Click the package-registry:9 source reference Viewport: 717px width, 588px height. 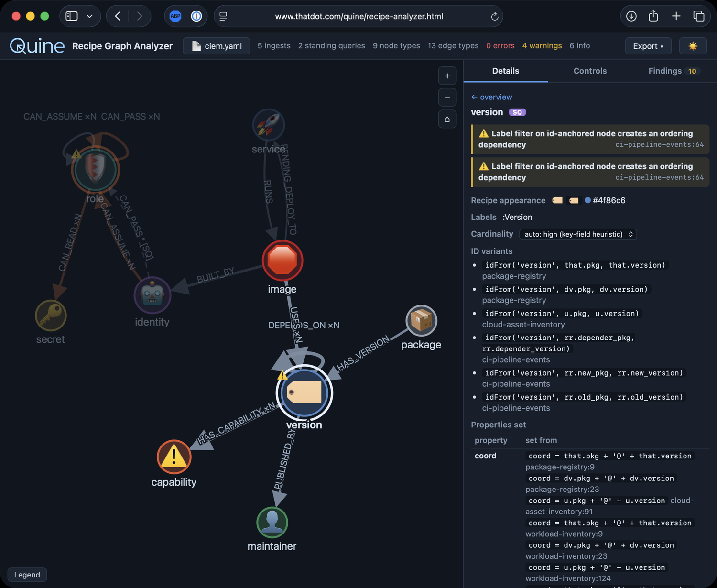[560, 467]
